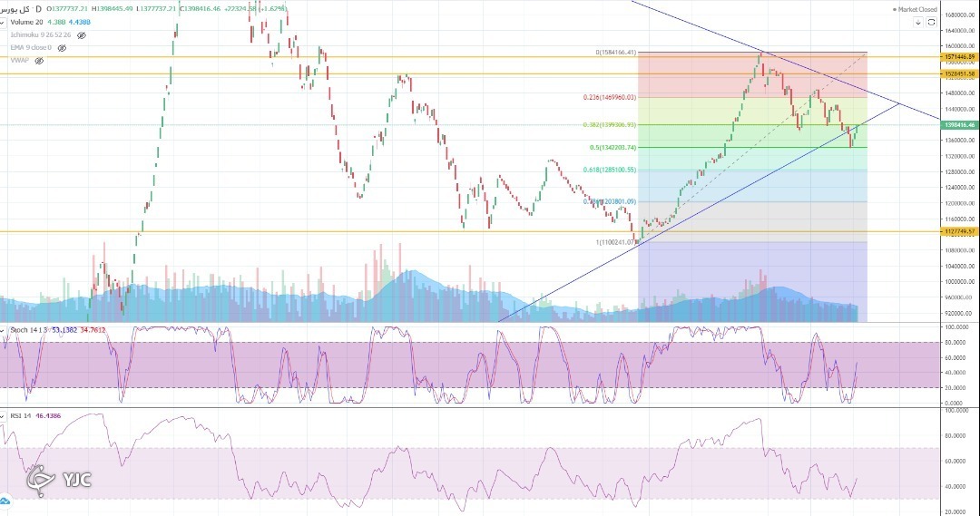
Task: Select the Ichimoku 9 26 52 26 label
Action: point(41,35)
